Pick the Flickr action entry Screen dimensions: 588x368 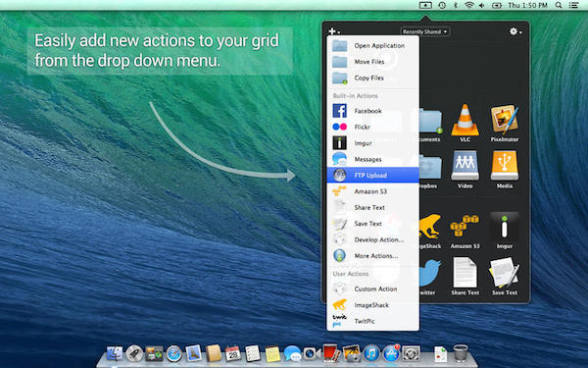click(372, 127)
